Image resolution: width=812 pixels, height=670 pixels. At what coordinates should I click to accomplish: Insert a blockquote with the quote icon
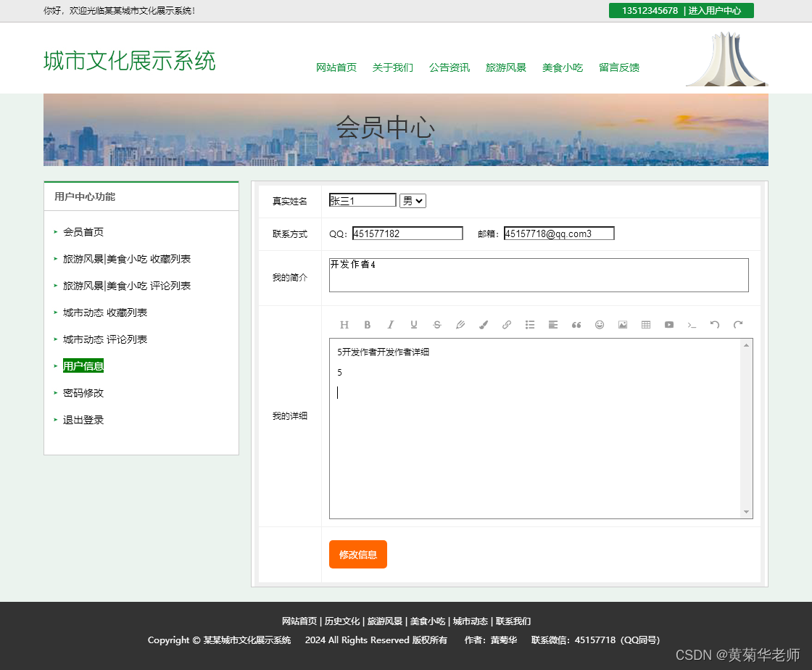click(x=576, y=325)
